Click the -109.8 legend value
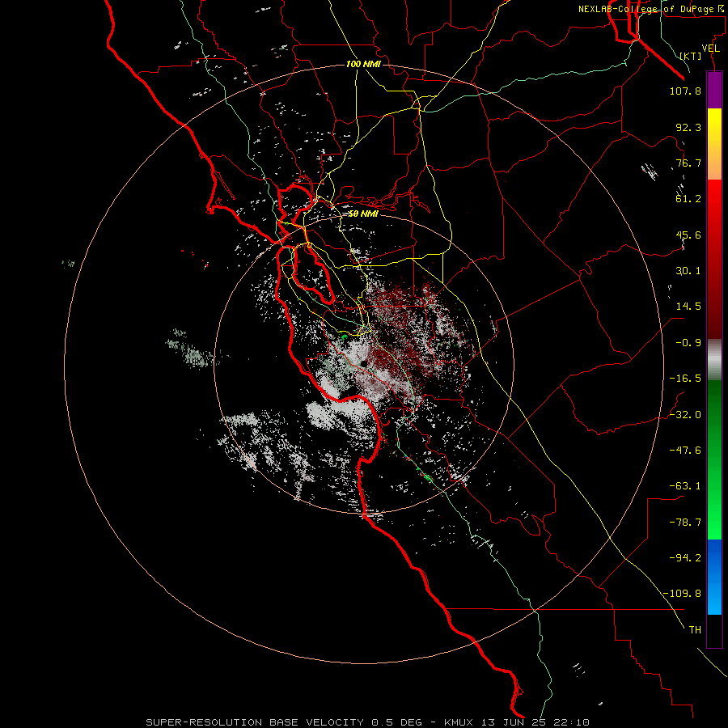 click(x=682, y=594)
